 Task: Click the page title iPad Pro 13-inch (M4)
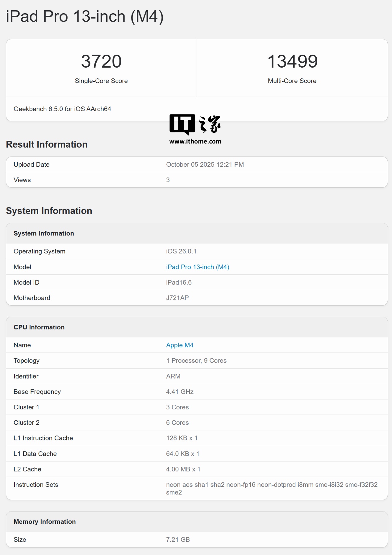(85, 16)
